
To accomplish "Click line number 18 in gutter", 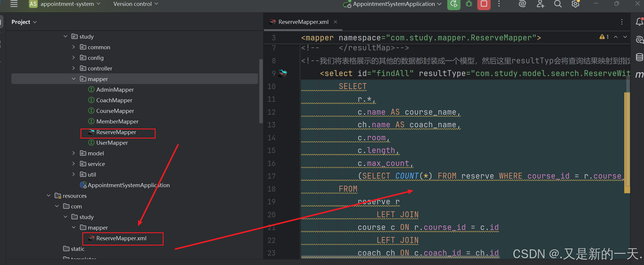I will coord(271,189).
